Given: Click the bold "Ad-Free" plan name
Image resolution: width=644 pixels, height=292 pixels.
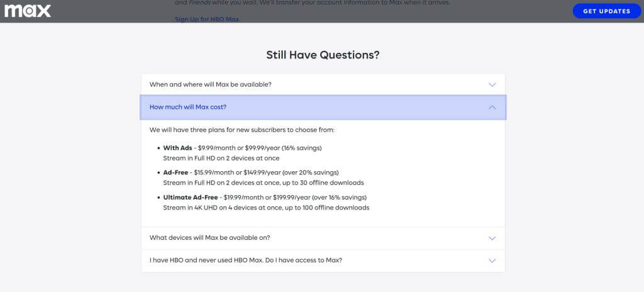Looking at the screenshot, I should tap(177, 172).
